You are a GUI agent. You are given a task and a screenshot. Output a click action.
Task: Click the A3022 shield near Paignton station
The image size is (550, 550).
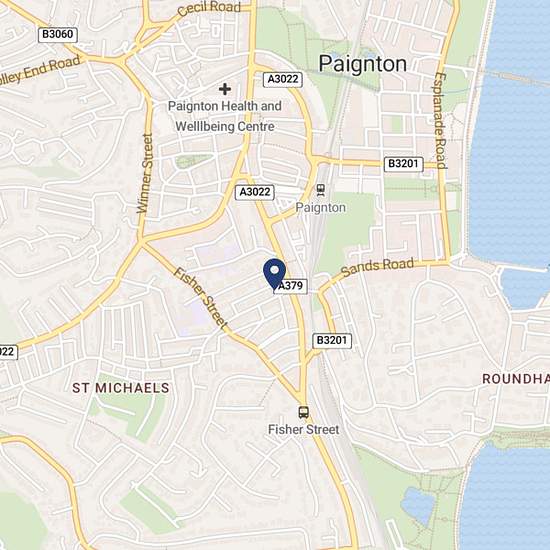[x=255, y=192]
